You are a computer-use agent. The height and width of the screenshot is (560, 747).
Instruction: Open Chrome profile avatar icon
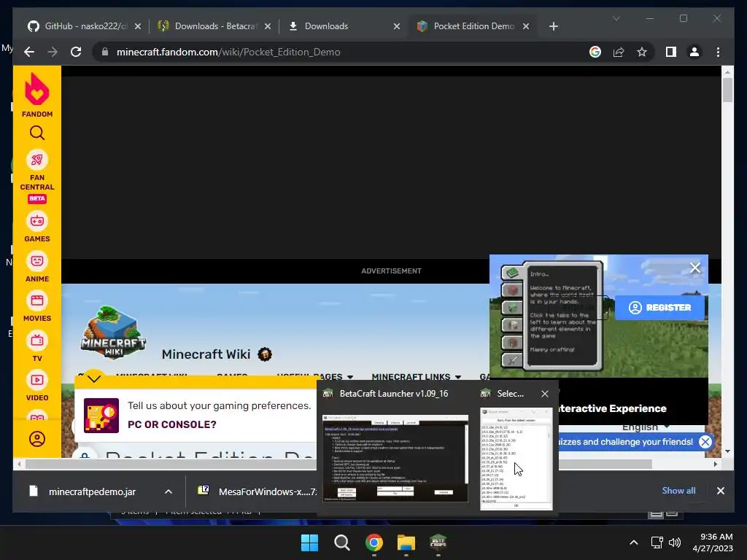click(x=694, y=52)
